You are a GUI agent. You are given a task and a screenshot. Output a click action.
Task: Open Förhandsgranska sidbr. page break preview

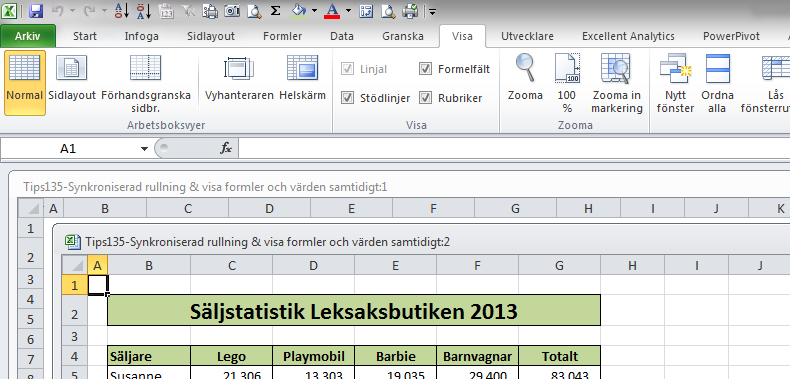click(x=146, y=83)
